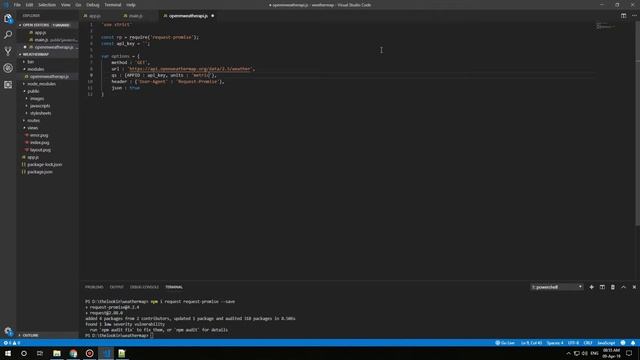Collapse the views folder
Viewport: 640px width, 360px height.
[47, 128]
